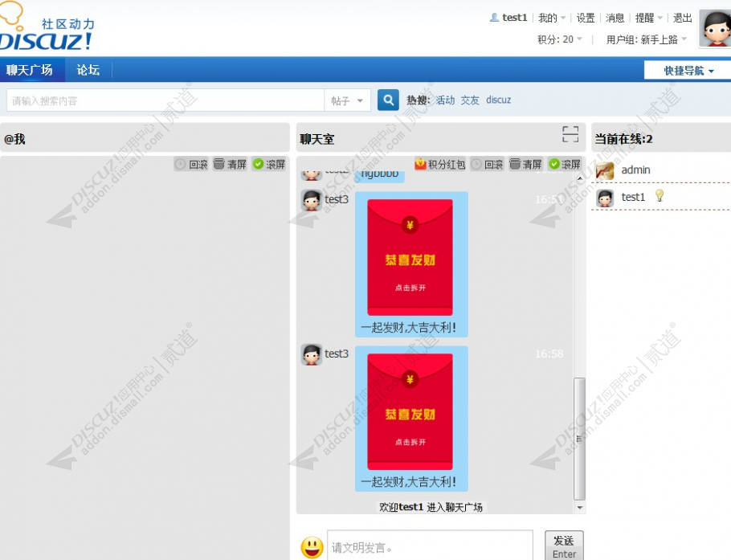Click 清屏 in the @我 panel
731x560 pixels.
point(230,164)
